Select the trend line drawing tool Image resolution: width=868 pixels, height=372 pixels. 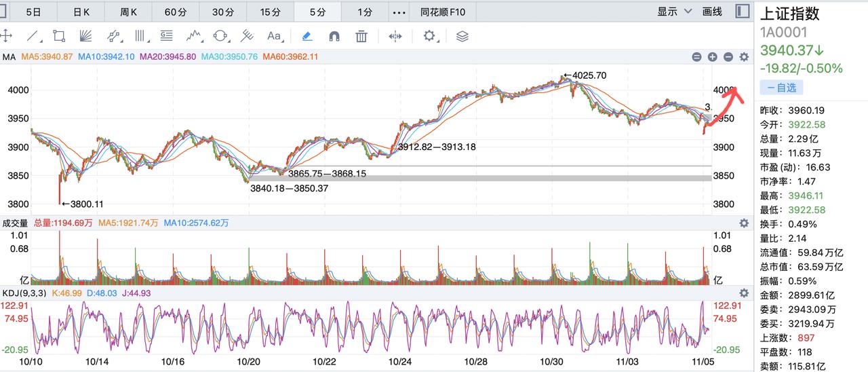pyautogui.click(x=33, y=36)
